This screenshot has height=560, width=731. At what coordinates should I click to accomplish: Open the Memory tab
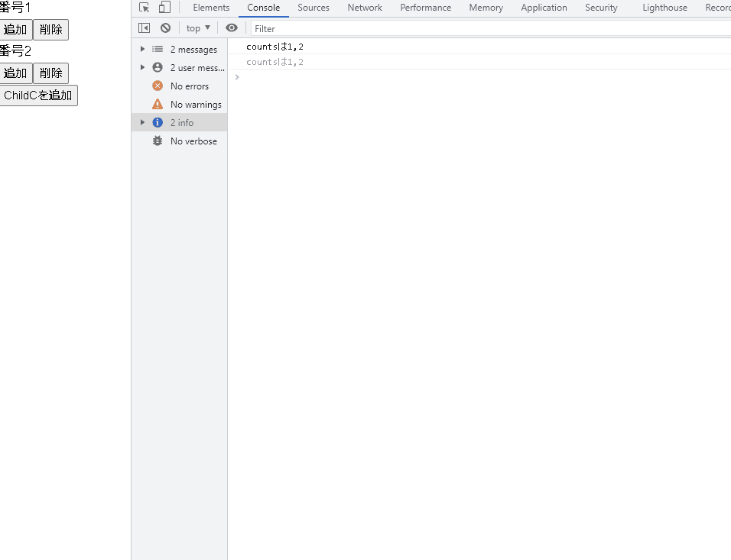pos(486,8)
